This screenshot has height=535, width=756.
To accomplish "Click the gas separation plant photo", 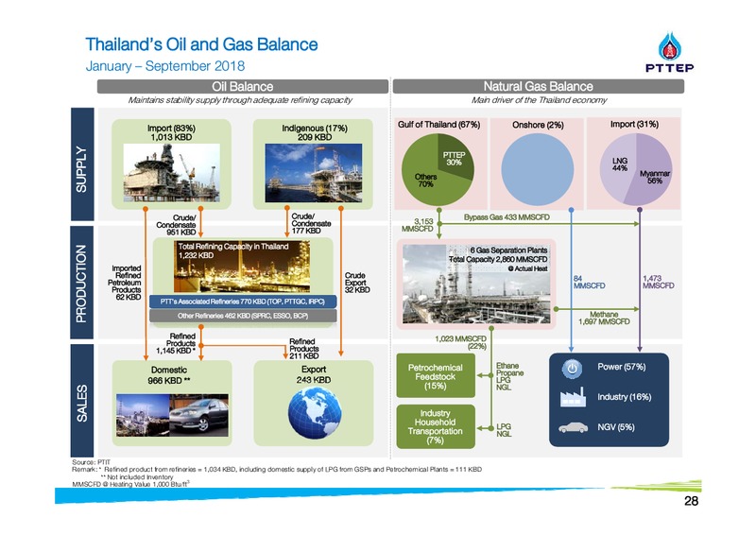I will [x=476, y=284].
